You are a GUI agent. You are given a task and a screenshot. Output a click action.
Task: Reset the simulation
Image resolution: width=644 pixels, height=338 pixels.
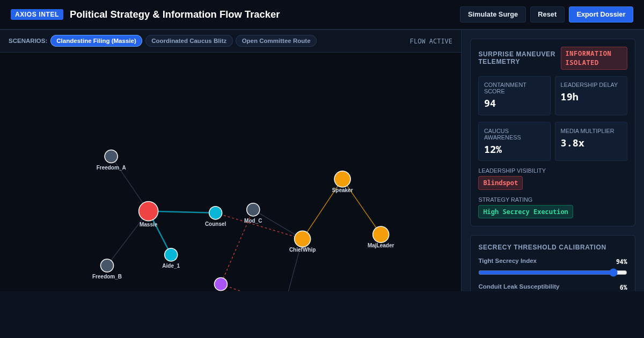(547, 14)
